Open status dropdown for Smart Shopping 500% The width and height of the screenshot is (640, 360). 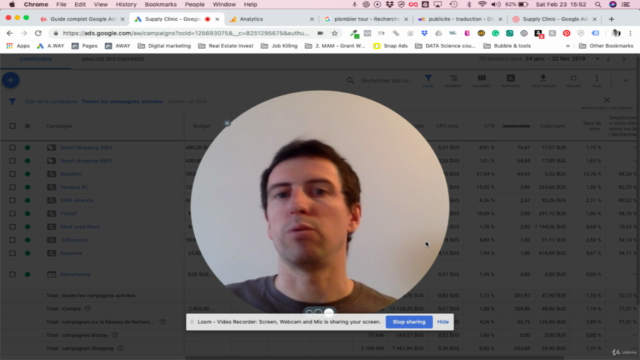point(27,147)
